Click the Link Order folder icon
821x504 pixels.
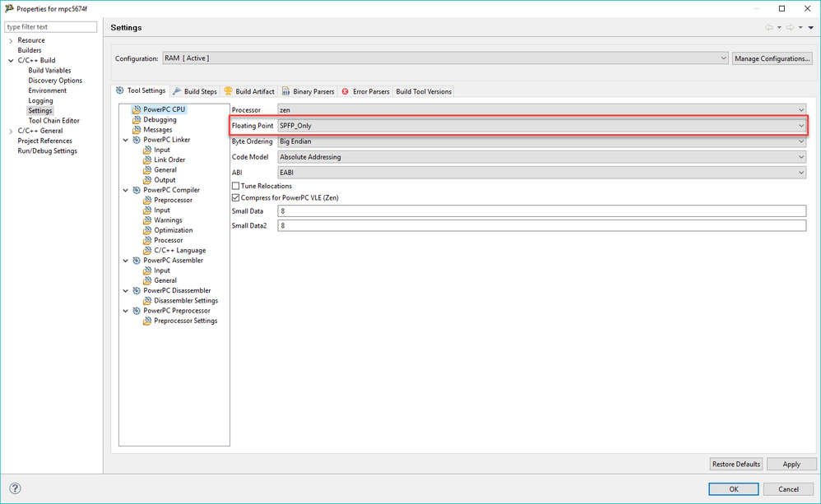coord(147,160)
